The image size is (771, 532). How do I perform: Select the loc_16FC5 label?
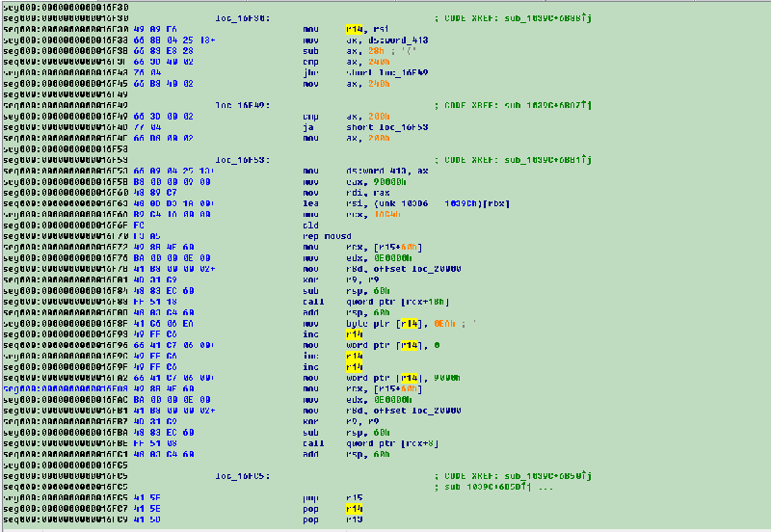click(x=243, y=476)
